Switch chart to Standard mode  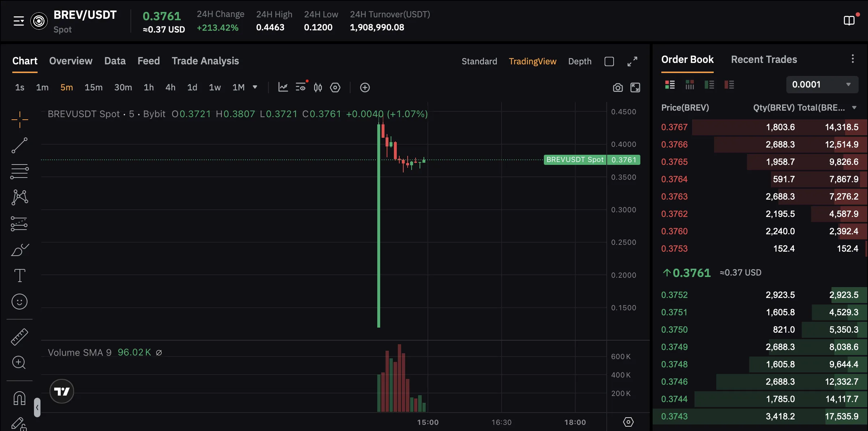[x=480, y=61]
